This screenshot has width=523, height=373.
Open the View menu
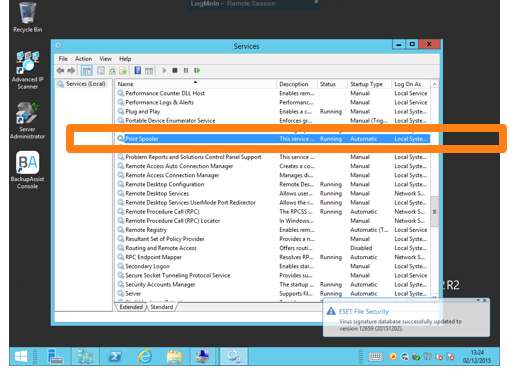(x=105, y=59)
